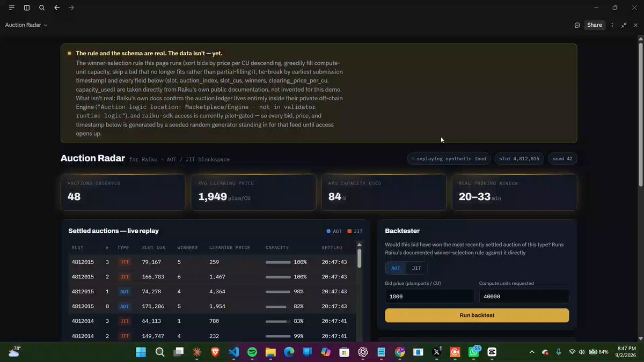Click the Auctions Observed stat card

(x=123, y=192)
